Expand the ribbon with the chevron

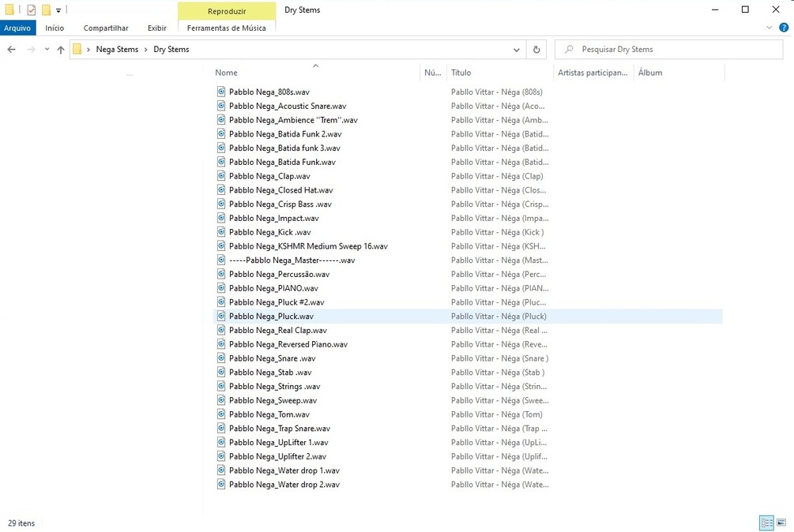[769, 28]
